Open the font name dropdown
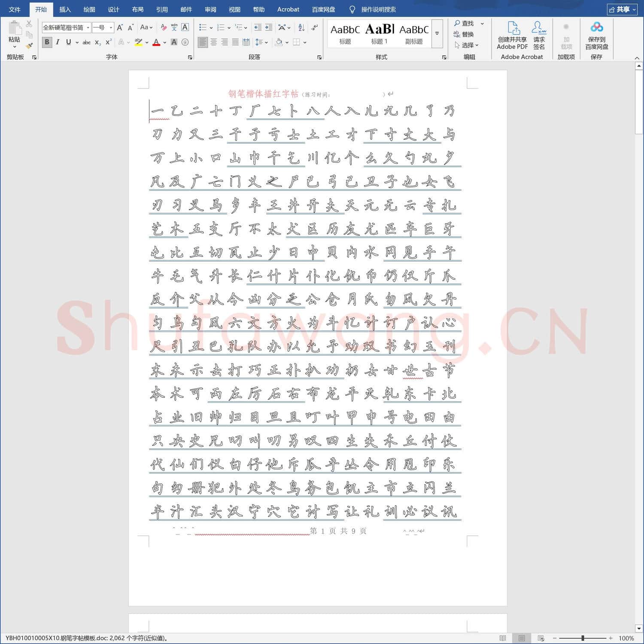 (x=88, y=27)
